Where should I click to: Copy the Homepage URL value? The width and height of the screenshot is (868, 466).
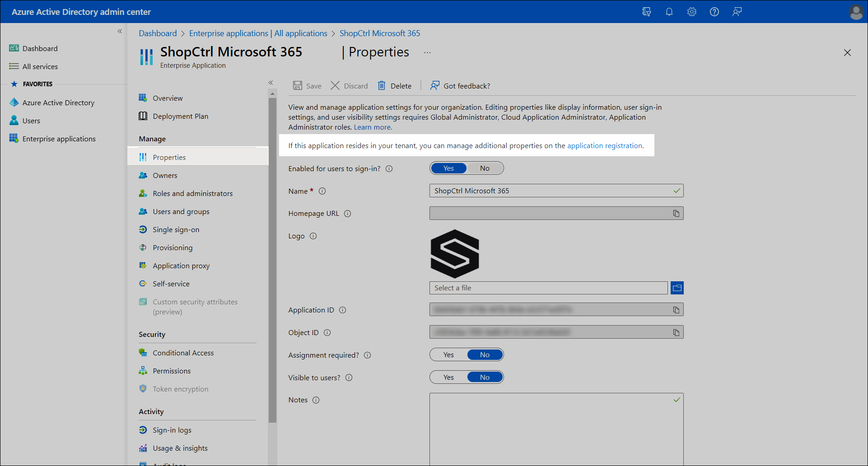coord(676,213)
